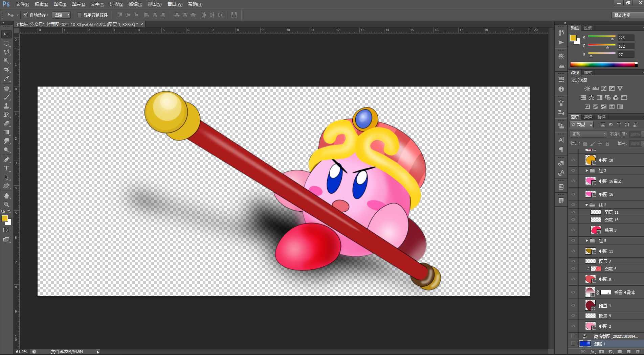The height and width of the screenshot is (355, 644).
Task: Toggle 显示变换控件 checkbox
Action: 80,15
